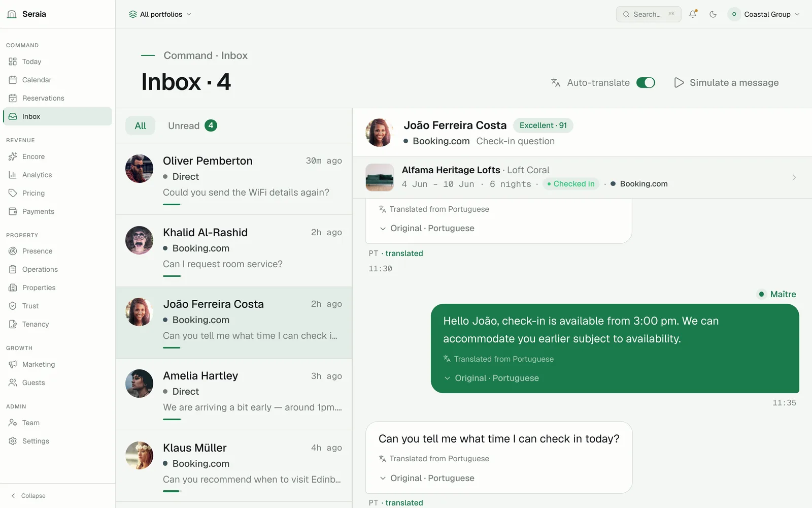Screen dimensions: 812x508
Task: Click the Simulate a message play icon
Action: pos(679,82)
